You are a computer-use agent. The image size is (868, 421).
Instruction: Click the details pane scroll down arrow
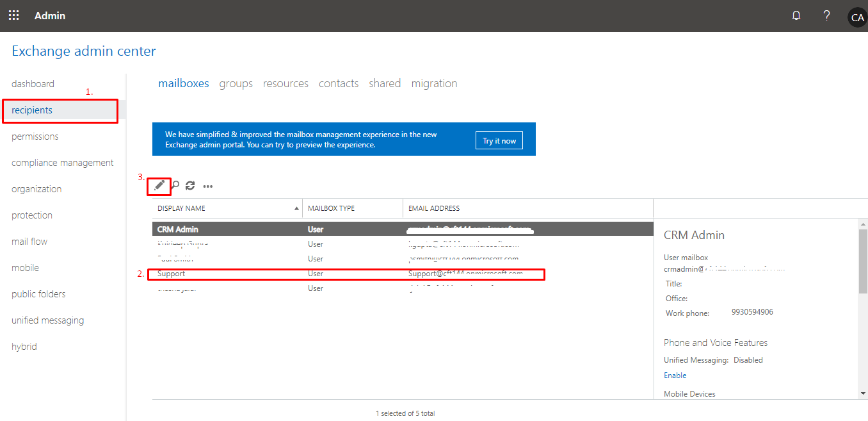click(863, 393)
